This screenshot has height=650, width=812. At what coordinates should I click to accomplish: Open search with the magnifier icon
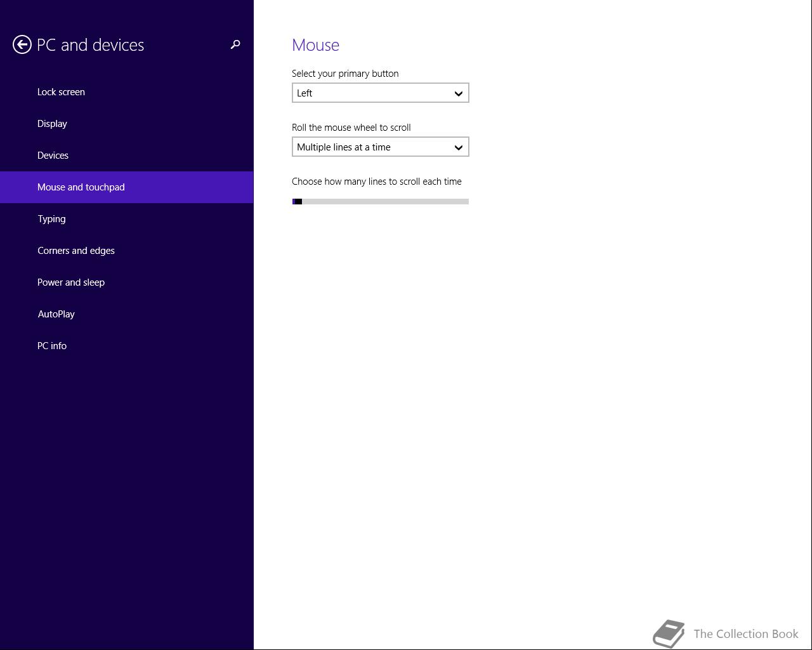tap(235, 44)
